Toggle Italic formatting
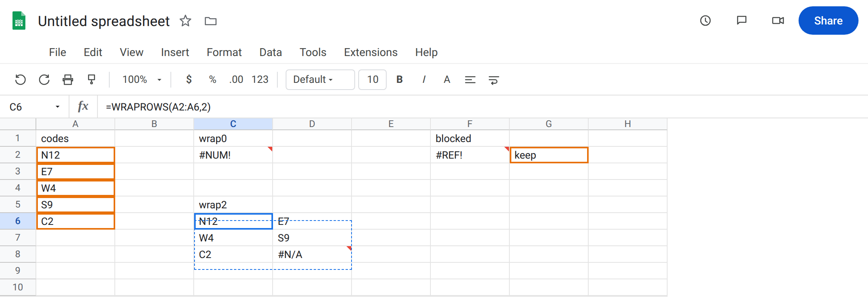The height and width of the screenshot is (303, 868). (x=424, y=80)
